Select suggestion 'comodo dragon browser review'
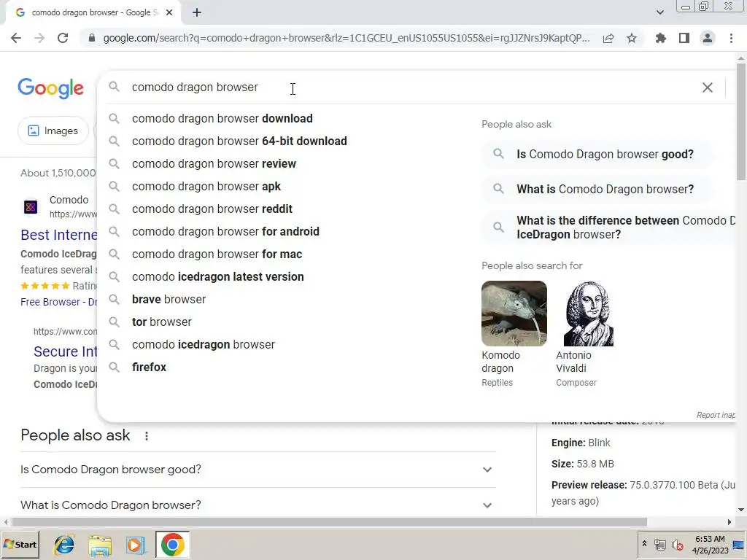This screenshot has width=747, height=560. pyautogui.click(x=214, y=164)
